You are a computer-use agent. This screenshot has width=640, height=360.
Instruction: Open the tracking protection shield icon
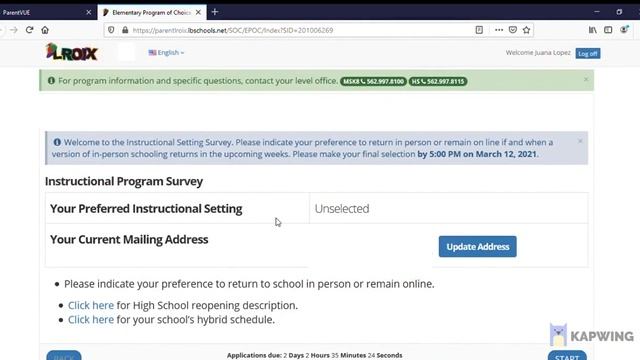tap(111, 30)
